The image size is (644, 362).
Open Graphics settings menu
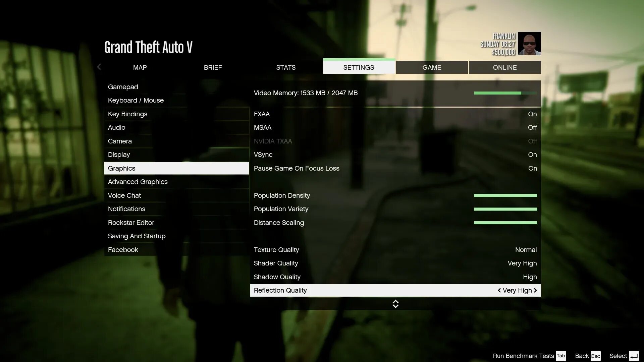pyautogui.click(x=122, y=168)
